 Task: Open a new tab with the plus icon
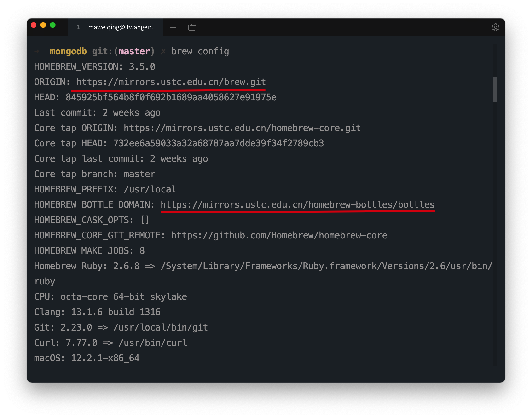[173, 27]
